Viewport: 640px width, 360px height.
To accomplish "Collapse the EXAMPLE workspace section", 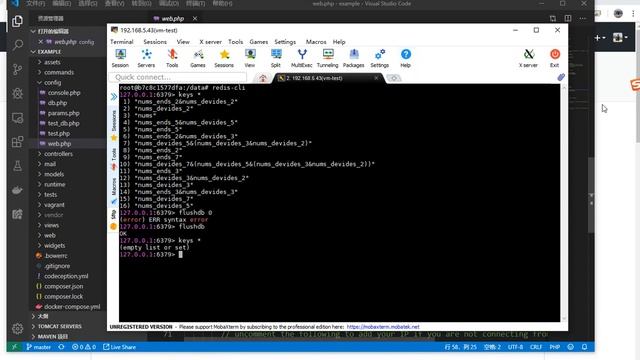I will [x=49, y=52].
